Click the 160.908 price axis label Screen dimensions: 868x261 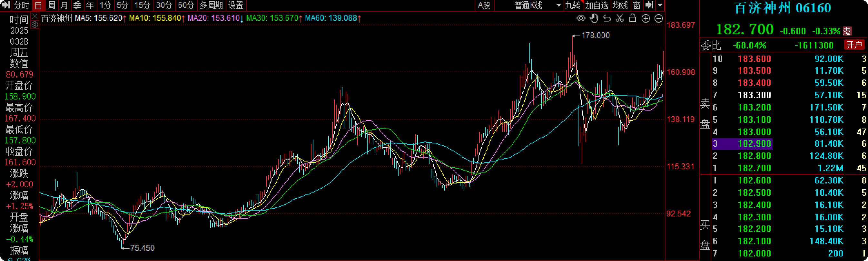681,72
